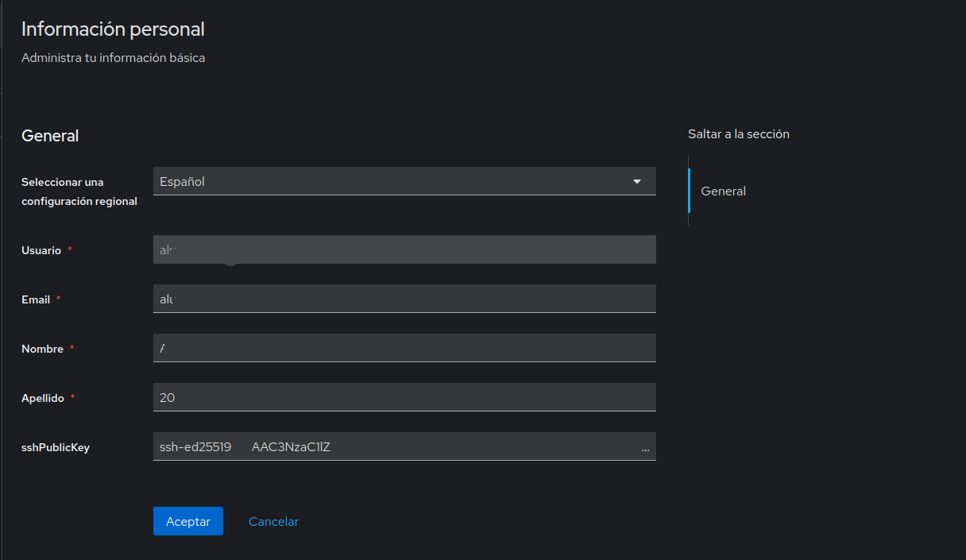Click the Email field label
966x560 pixels.
point(36,299)
